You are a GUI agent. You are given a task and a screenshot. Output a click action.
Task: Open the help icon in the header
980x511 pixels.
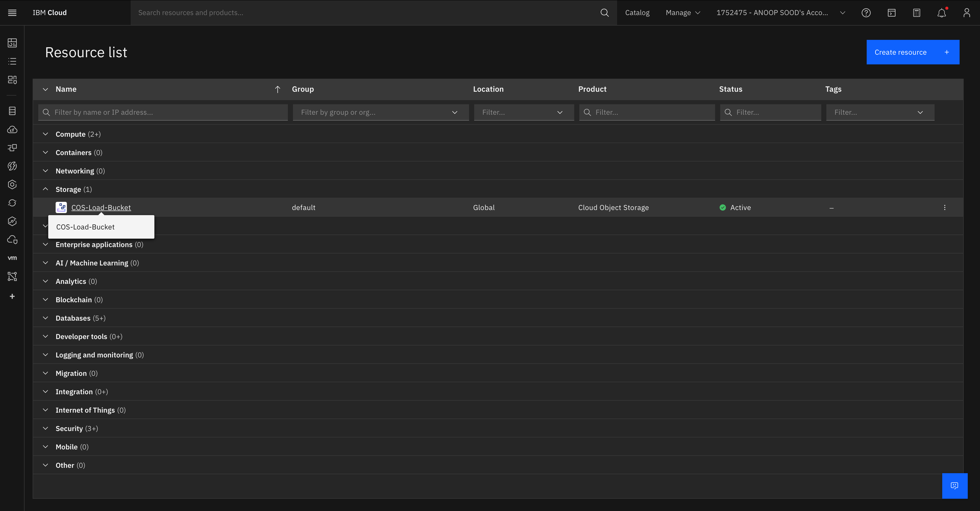[866, 13]
